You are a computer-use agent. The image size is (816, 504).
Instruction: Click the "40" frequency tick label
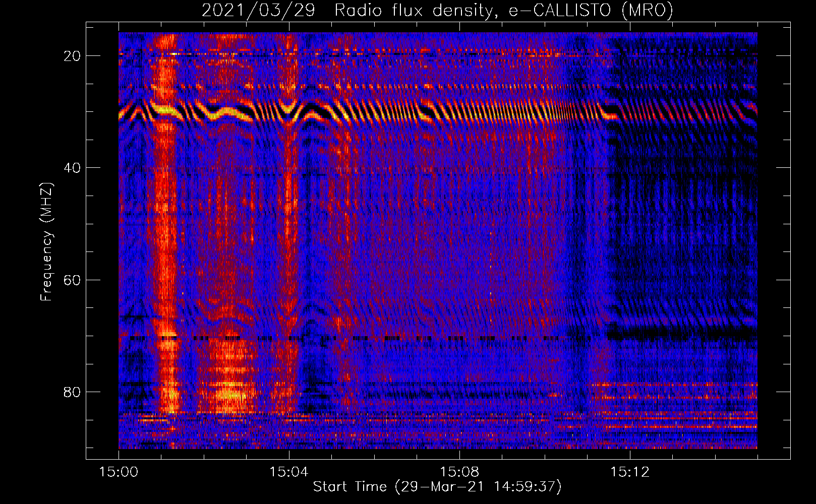point(72,168)
